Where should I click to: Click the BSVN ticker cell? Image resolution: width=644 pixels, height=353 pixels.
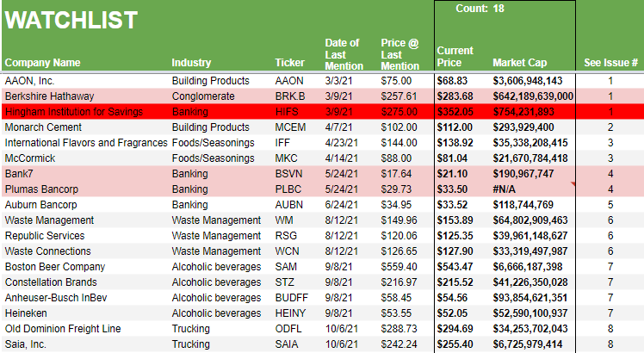pos(288,174)
